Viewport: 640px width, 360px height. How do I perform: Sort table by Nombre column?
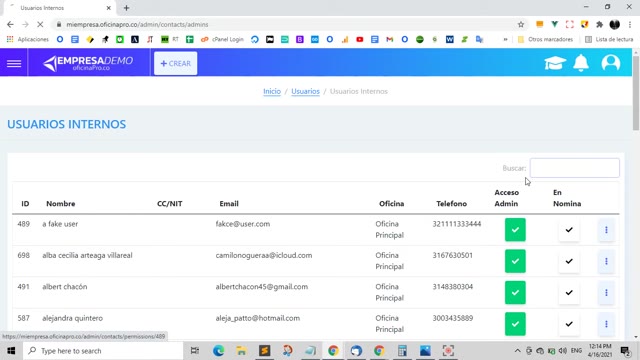[60, 204]
